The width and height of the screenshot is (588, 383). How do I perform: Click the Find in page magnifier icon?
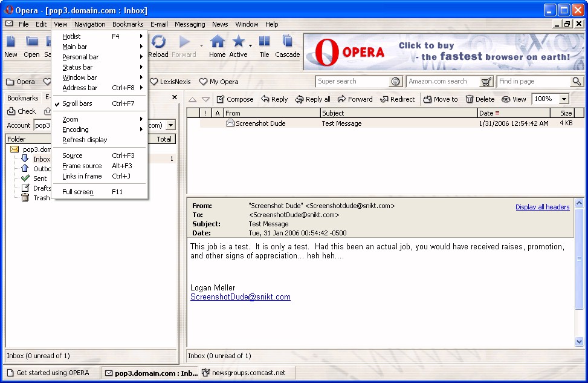(577, 81)
